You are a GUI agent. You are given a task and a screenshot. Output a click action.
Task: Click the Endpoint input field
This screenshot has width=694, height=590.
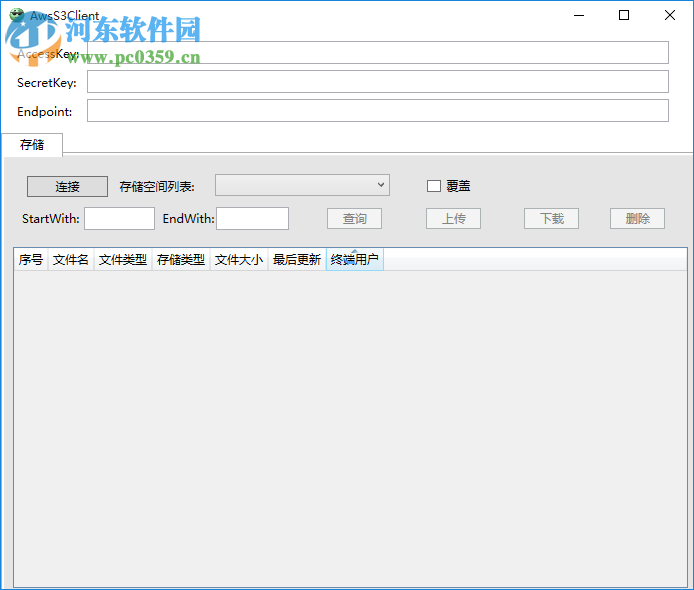(378, 110)
